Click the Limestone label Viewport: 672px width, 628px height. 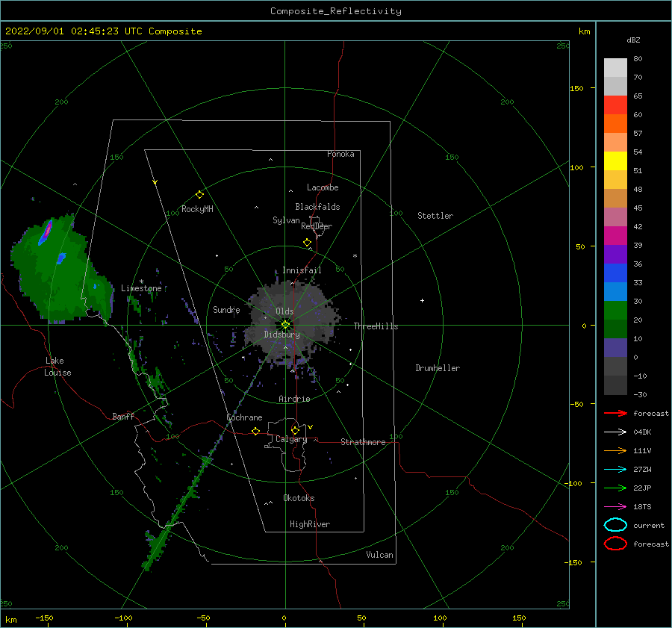pyautogui.click(x=141, y=288)
